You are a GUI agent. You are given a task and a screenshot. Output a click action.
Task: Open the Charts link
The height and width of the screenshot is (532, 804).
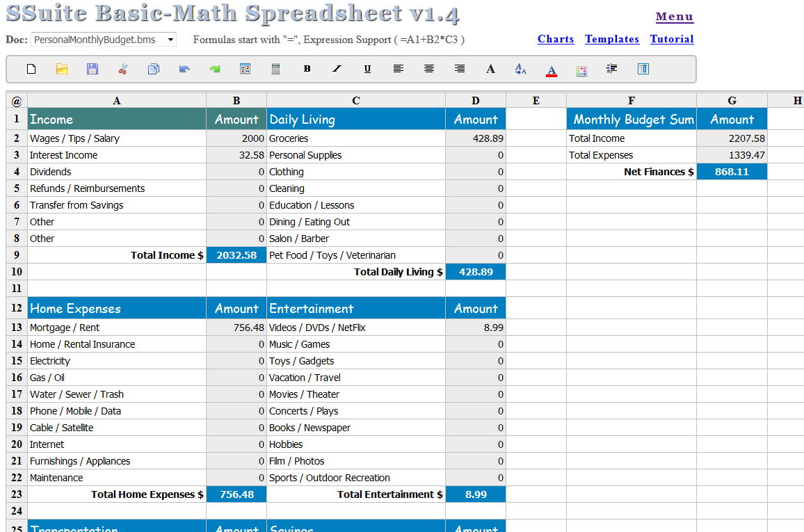click(x=556, y=39)
